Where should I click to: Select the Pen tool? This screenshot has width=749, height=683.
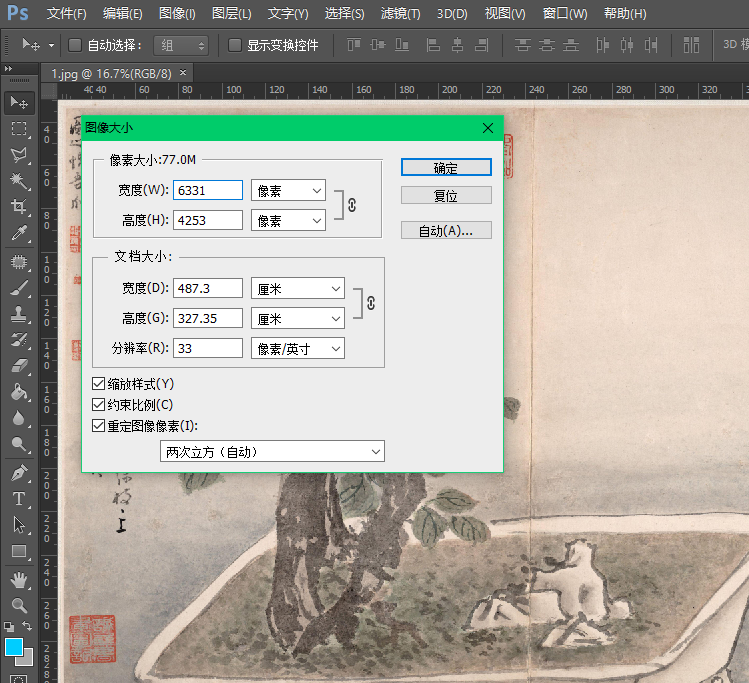pos(19,473)
